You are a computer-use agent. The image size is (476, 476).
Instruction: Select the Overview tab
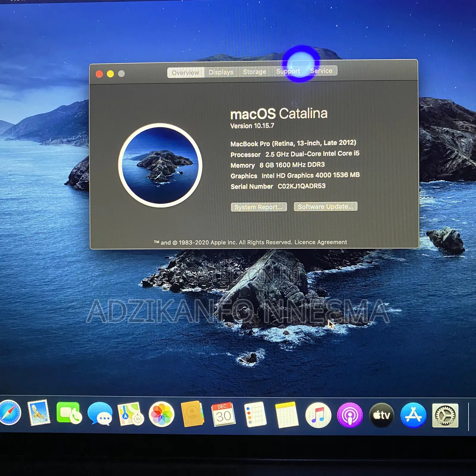[186, 73]
